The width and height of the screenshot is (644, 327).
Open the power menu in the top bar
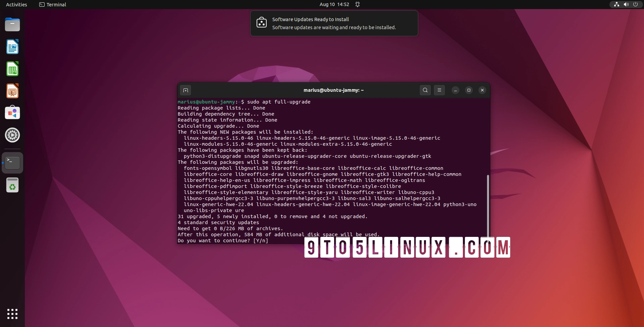[636, 4]
